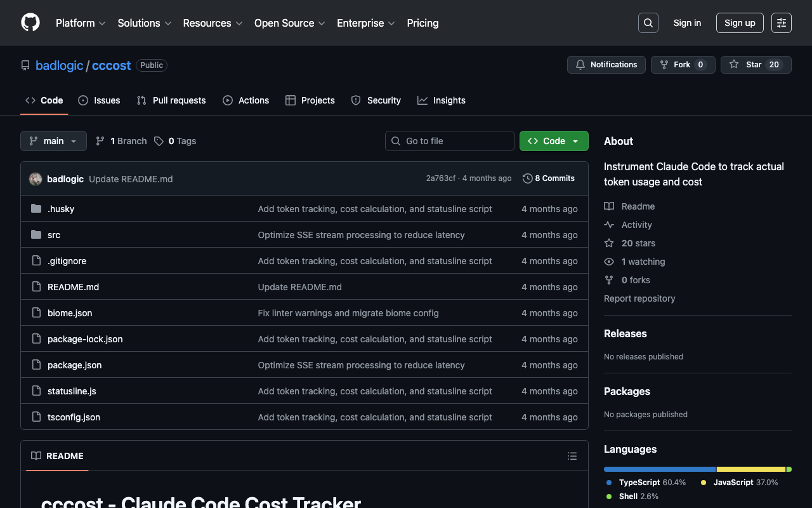The height and width of the screenshot is (508, 812).
Task: Switch to the Issues tab
Action: point(99,100)
